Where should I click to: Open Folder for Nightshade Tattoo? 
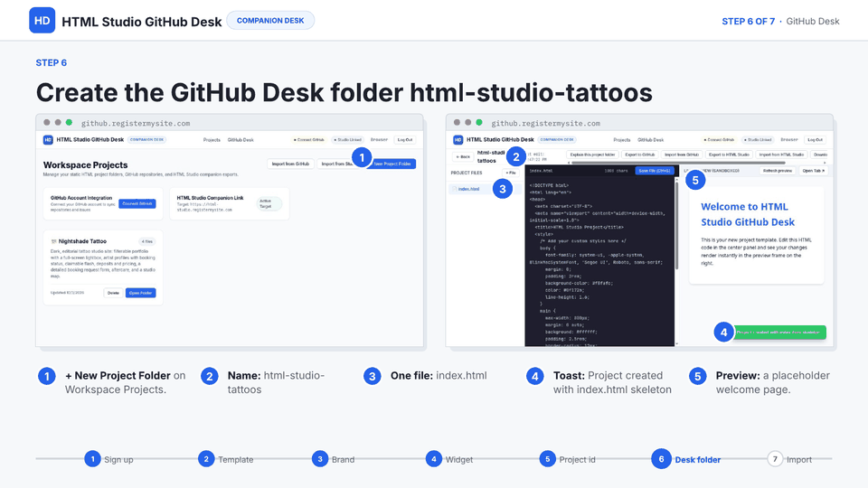coord(141,293)
